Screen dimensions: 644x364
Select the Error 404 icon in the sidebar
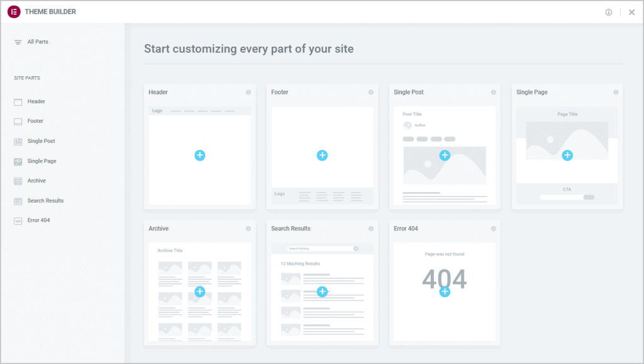tap(19, 220)
